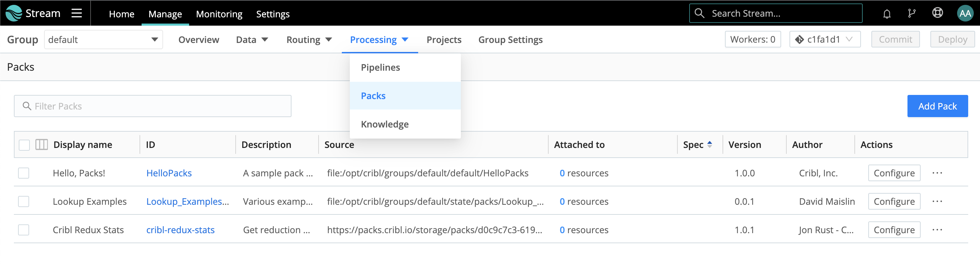Open the Projects page
980x264 pixels.
[444, 39]
